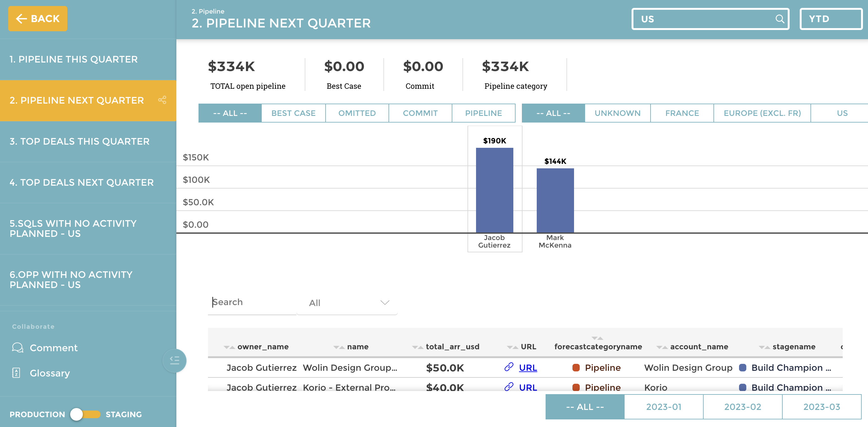Image resolution: width=868 pixels, height=427 pixels.
Task: Click the search magnifier icon in US field
Action: pos(779,19)
